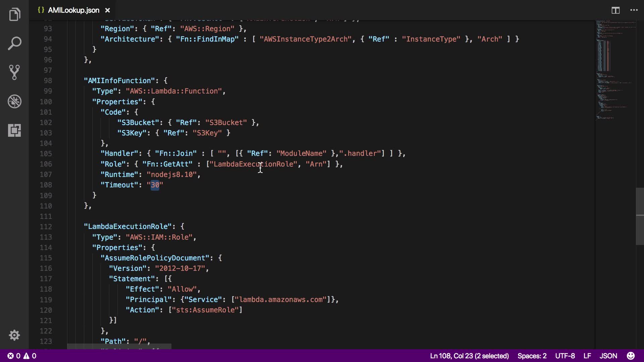The width and height of the screenshot is (644, 362).
Task: Select the AMILookup.json editor tab
Action: click(x=73, y=10)
